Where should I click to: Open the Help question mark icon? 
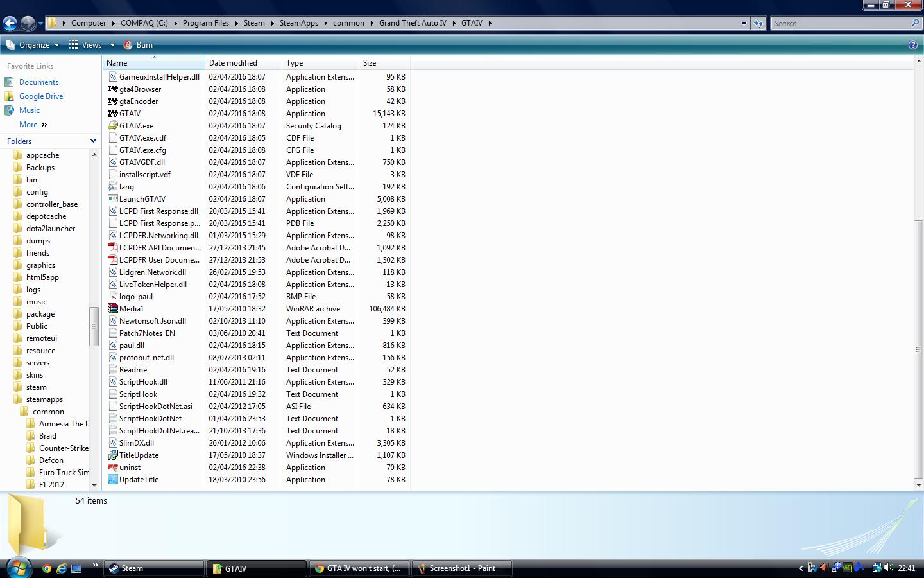click(913, 45)
